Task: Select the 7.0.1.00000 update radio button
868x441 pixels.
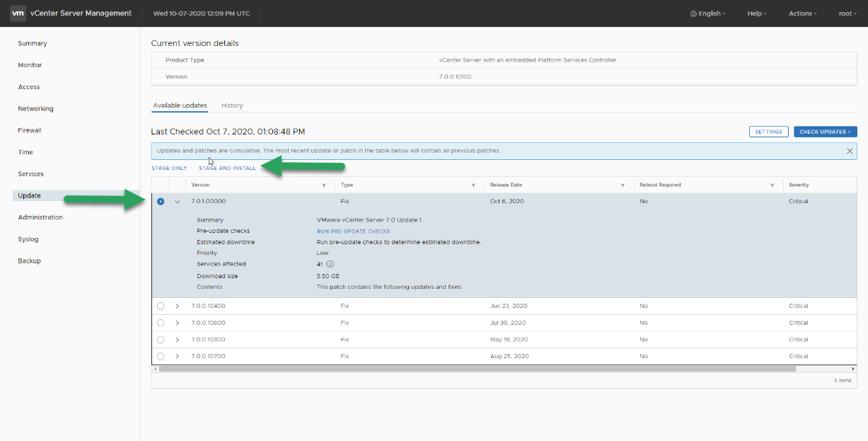Action: (x=161, y=202)
